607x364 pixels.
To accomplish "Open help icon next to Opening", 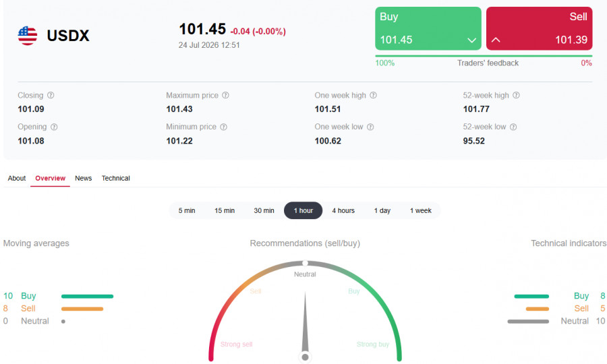I will pos(54,127).
